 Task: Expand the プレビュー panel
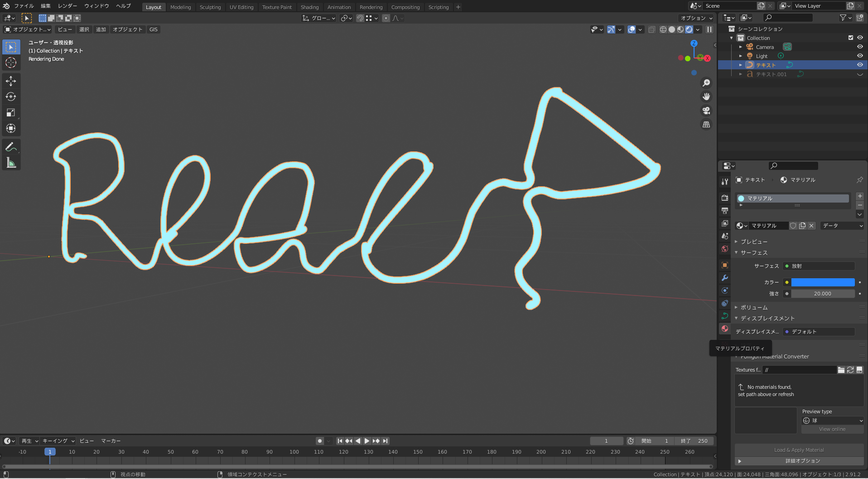(x=754, y=242)
